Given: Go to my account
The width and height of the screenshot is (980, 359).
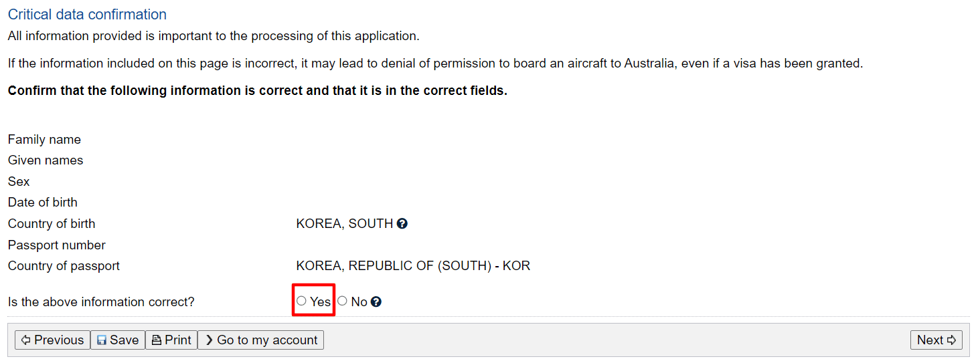Looking at the screenshot, I should point(261,340).
